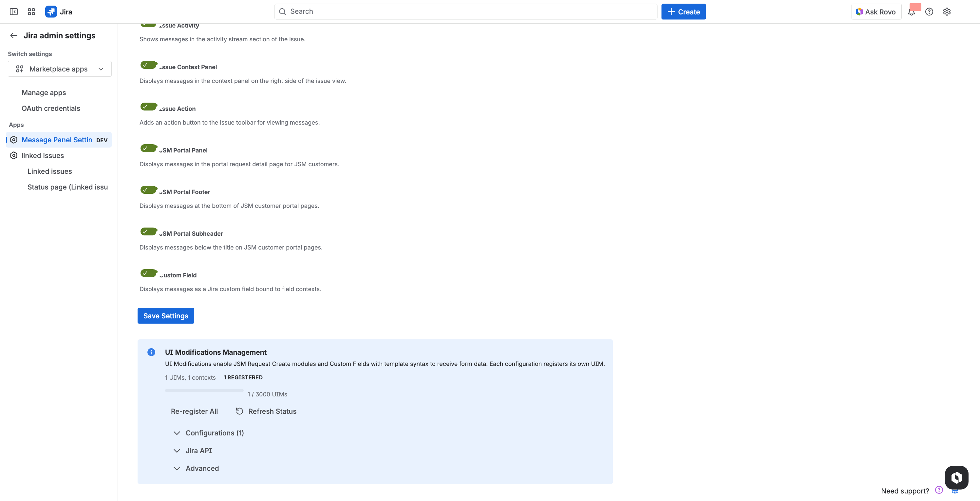This screenshot has width=980, height=501.
Task: Open the Rovo chat bubble at bottom right
Action: click(957, 477)
